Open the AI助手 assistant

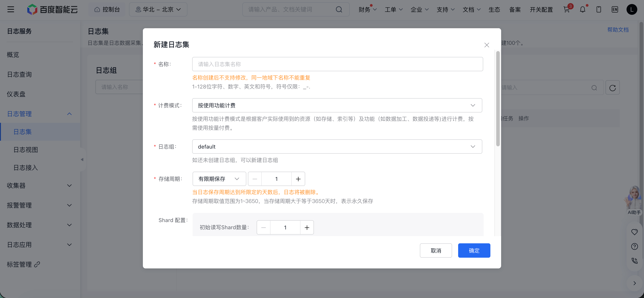634,201
